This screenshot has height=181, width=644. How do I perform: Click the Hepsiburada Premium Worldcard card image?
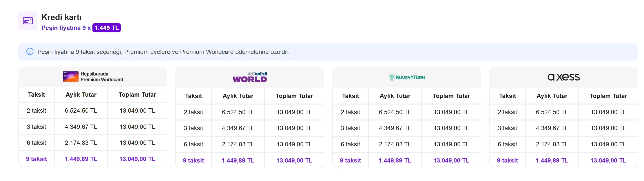[71, 76]
